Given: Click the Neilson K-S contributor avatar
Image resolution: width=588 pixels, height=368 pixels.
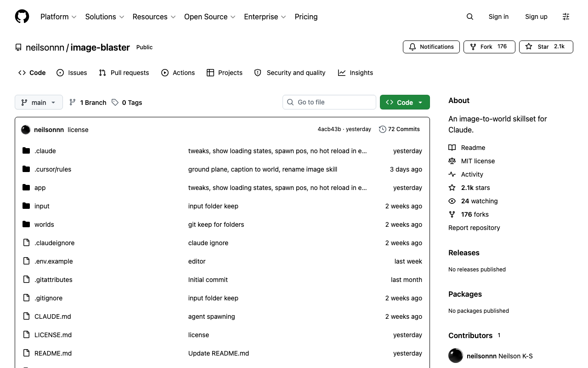Looking at the screenshot, I should [456, 356].
